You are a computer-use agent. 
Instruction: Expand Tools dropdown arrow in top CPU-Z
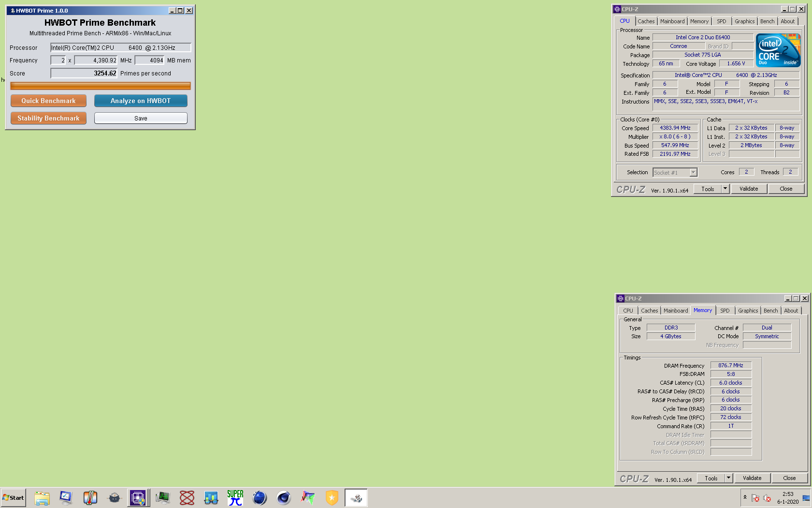[x=725, y=189]
